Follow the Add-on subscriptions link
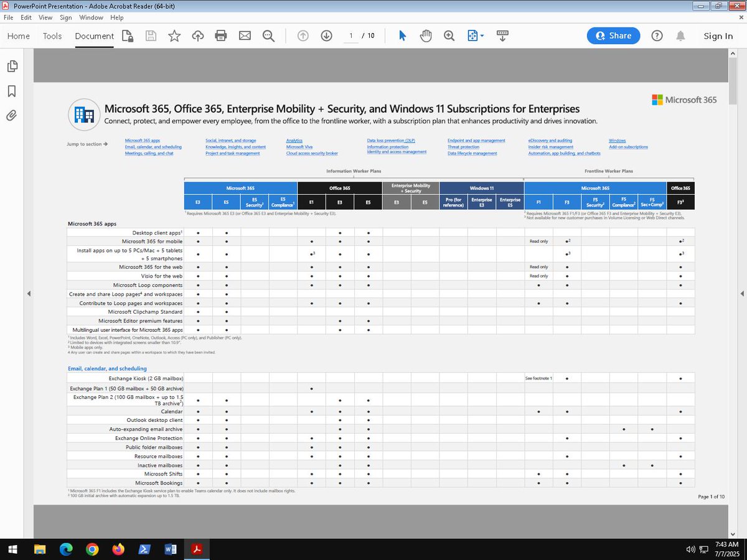Viewport: 747px width, 560px height. pyautogui.click(x=628, y=147)
